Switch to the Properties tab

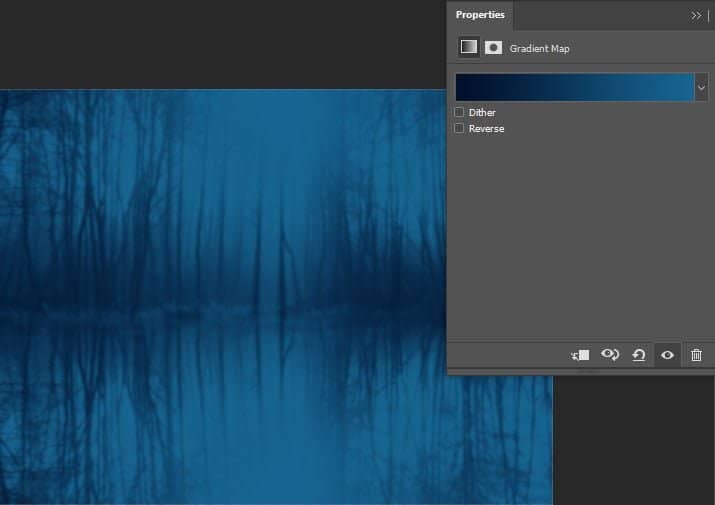[480, 15]
